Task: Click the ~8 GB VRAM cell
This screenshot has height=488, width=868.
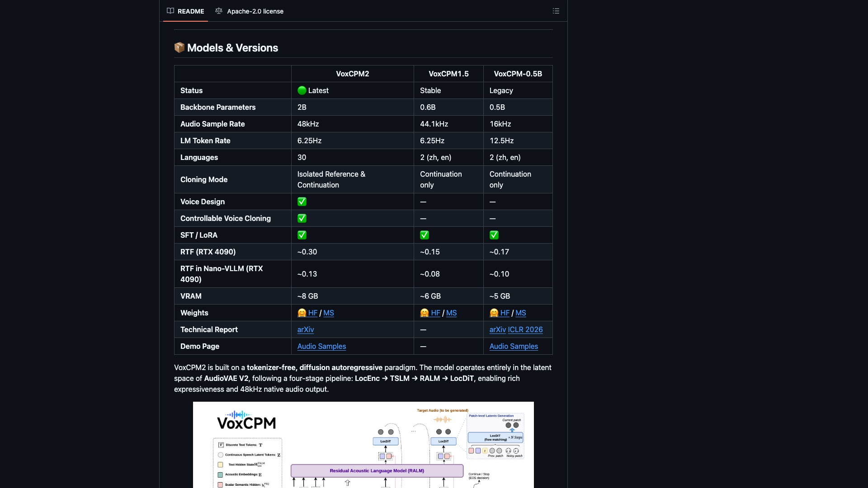Action: (353, 296)
